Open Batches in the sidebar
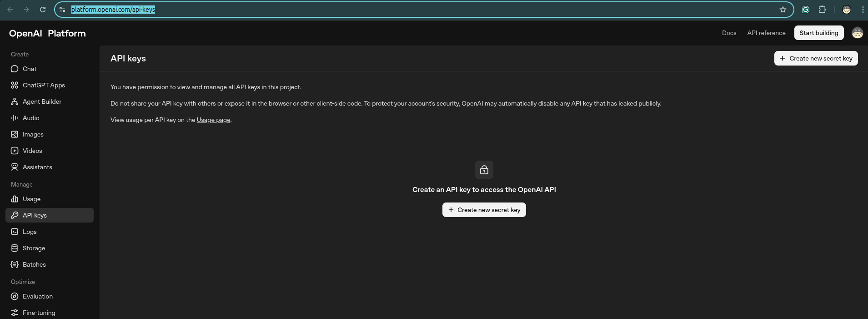Screen dimensions: 868x319 click(x=50, y=264)
